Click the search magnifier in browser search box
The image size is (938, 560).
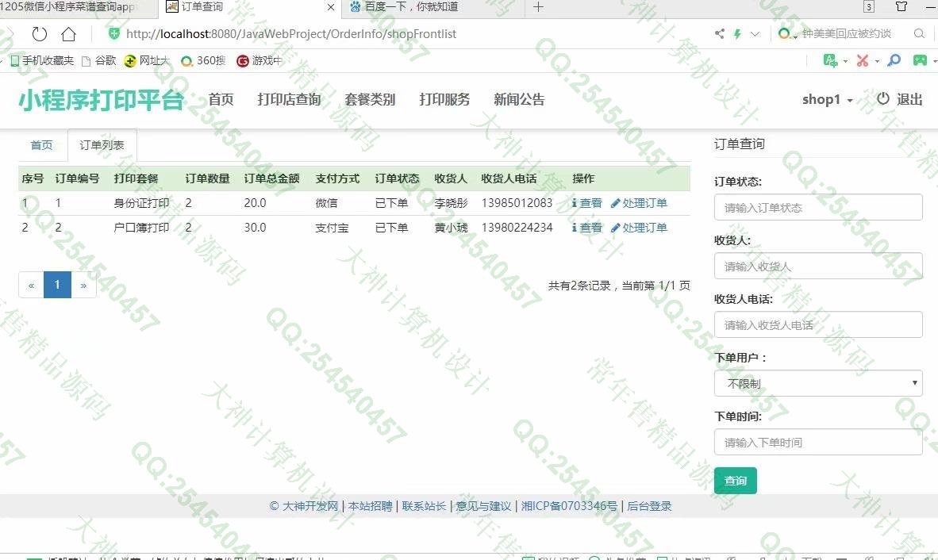coord(920,33)
